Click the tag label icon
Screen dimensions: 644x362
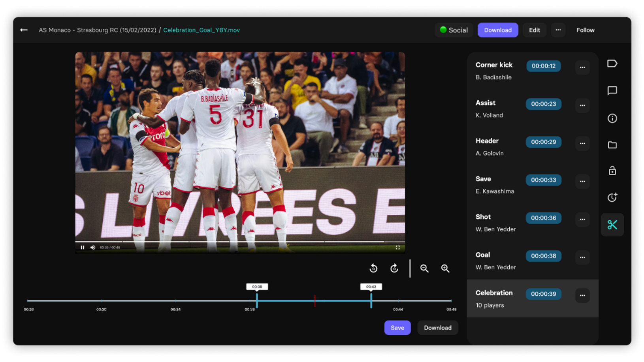(612, 64)
